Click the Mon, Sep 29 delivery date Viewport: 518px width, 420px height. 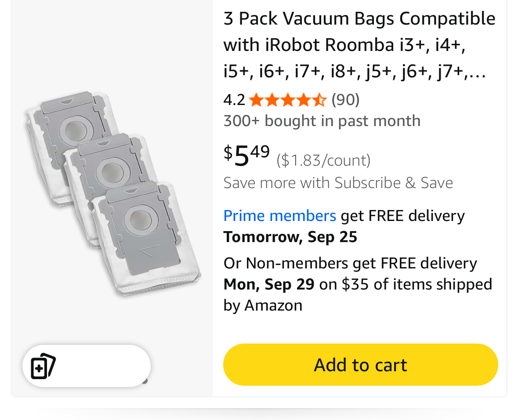(x=269, y=284)
